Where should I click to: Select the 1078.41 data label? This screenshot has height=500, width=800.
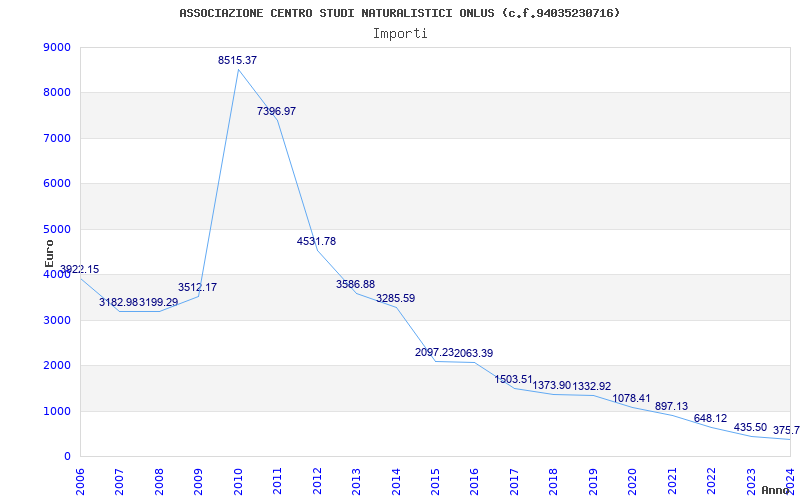click(631, 398)
